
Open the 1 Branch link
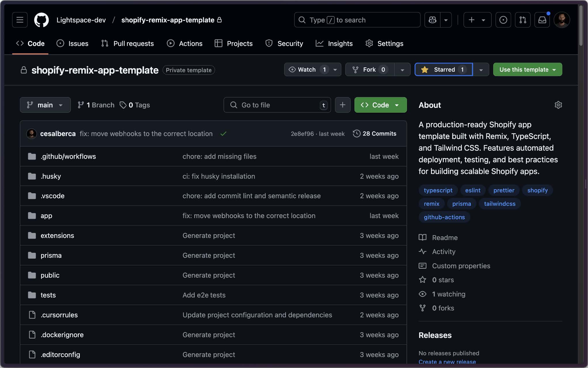96,105
